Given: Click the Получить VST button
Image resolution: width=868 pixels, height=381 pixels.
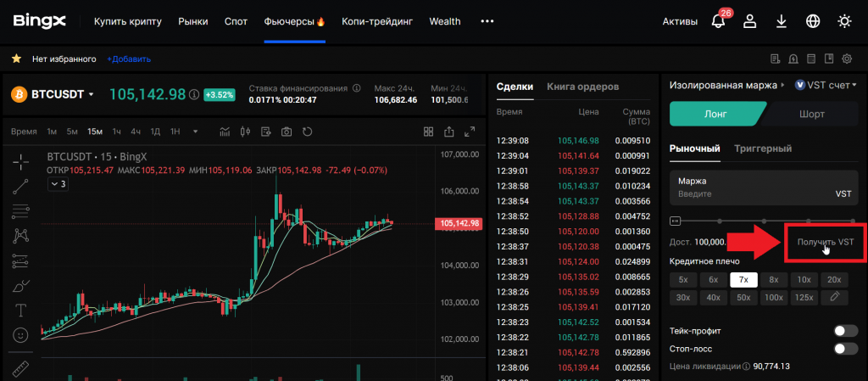Looking at the screenshot, I should pyautogui.click(x=825, y=242).
